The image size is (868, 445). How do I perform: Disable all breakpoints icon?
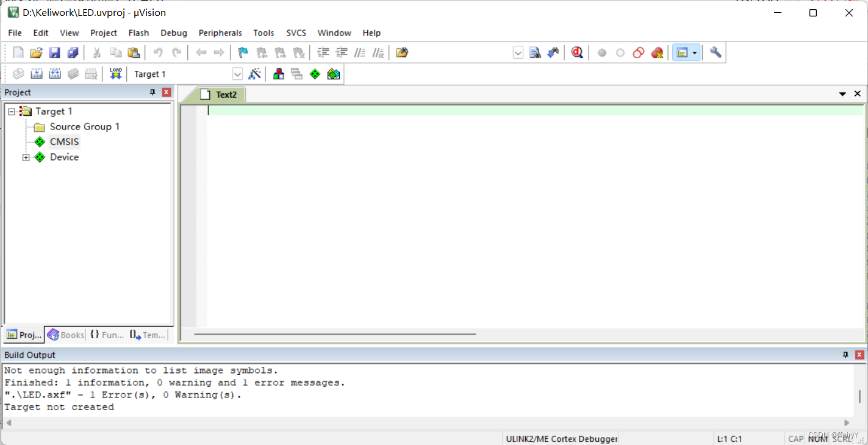[639, 52]
